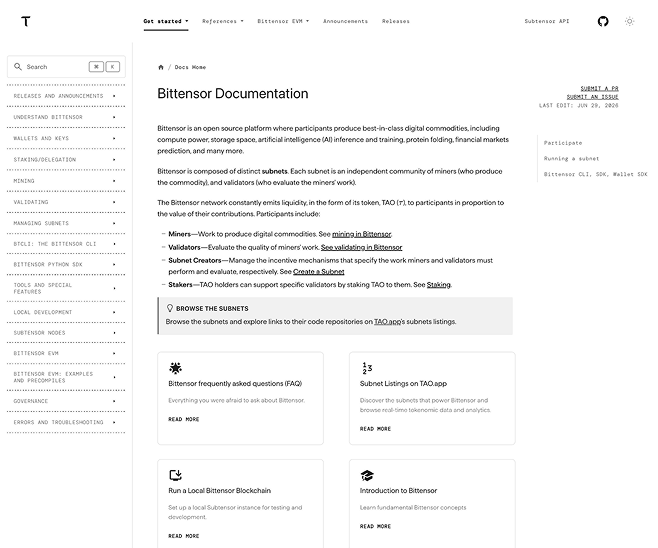This screenshot has width=658, height=548.
Task: Expand Tools and Special Features section
Action: [x=66, y=288]
